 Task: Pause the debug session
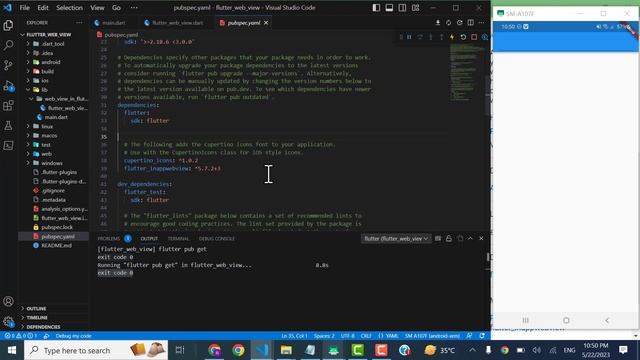pyautogui.click(x=409, y=37)
